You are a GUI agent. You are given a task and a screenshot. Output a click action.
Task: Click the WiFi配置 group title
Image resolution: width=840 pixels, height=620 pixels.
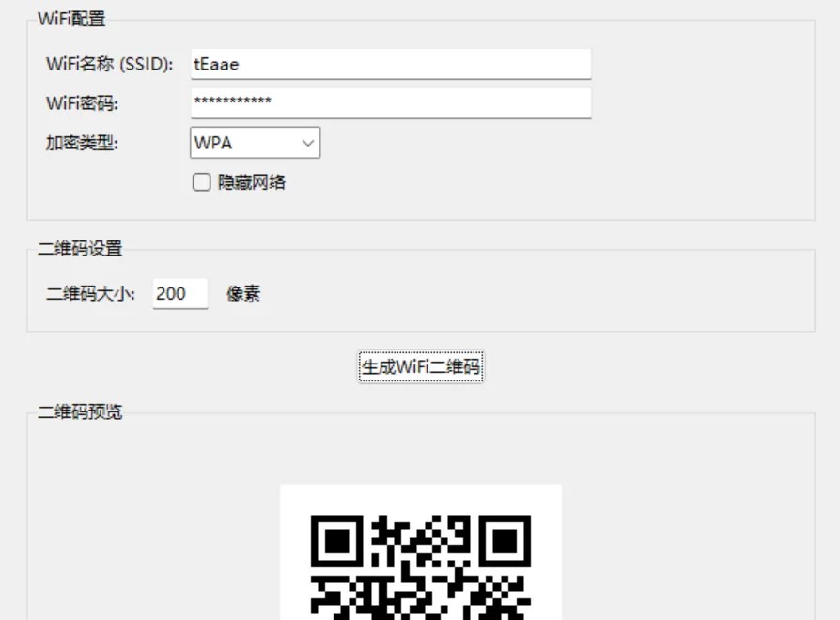pyautogui.click(x=71, y=20)
